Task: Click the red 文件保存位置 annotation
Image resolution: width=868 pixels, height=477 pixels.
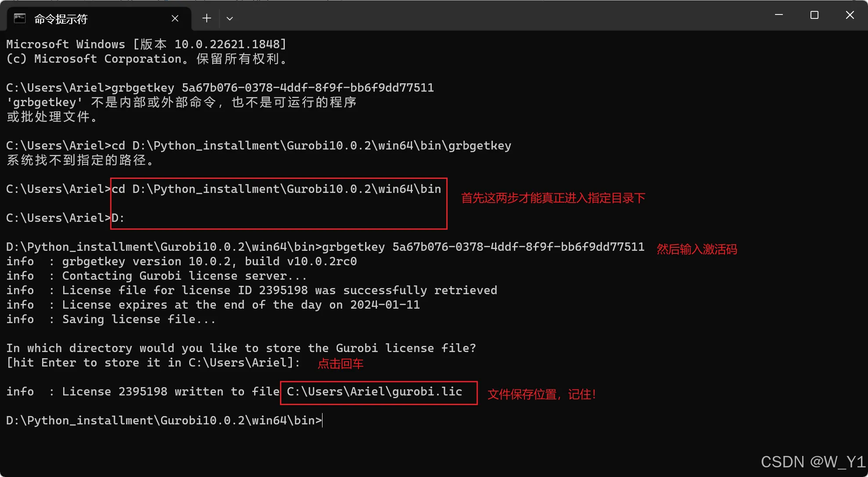Action: (541, 394)
